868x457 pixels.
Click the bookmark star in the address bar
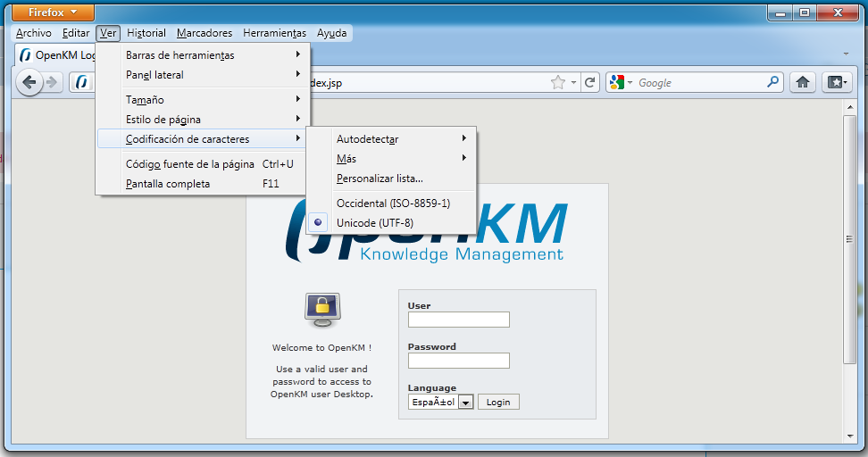pyautogui.click(x=558, y=83)
